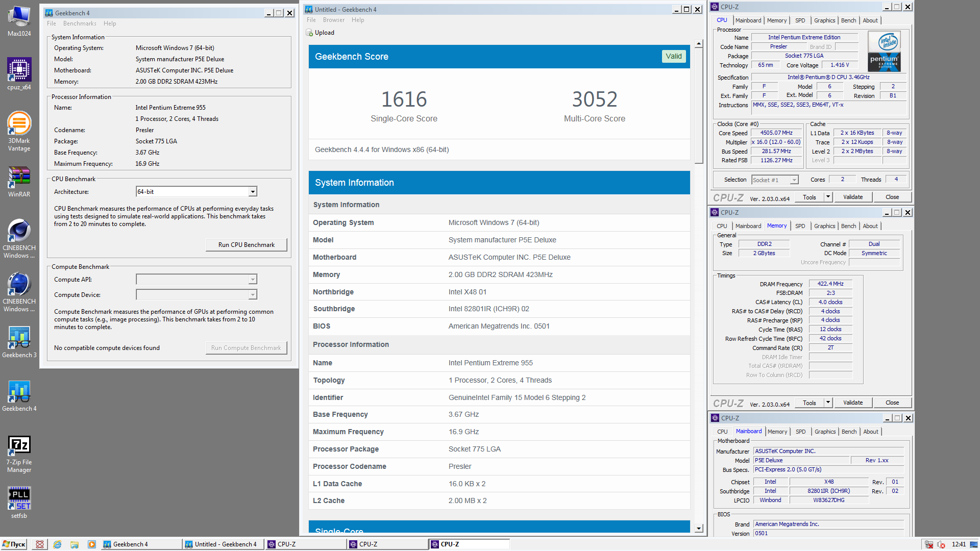
Task: Open Graphics tab in CPU-Z Processor window
Action: coord(824,20)
